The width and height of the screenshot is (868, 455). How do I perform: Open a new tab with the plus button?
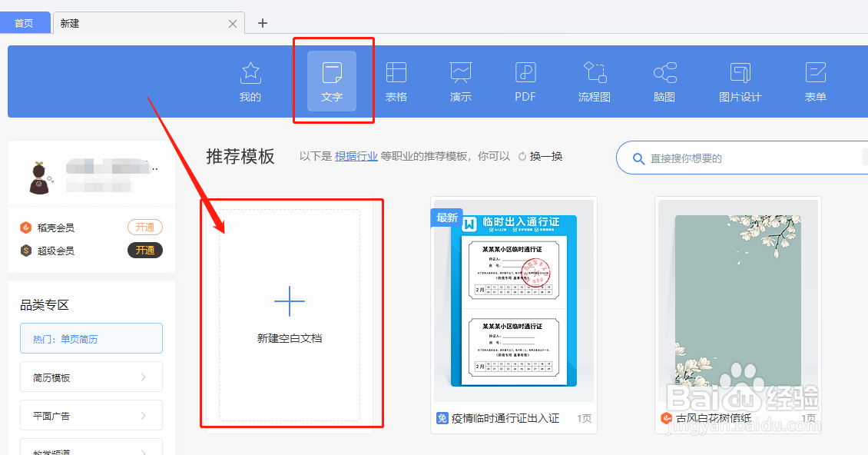pyautogui.click(x=262, y=23)
